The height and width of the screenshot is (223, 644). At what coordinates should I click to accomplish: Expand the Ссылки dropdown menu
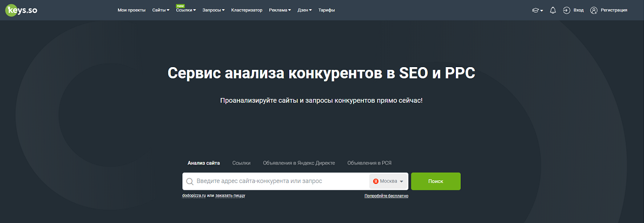click(185, 10)
